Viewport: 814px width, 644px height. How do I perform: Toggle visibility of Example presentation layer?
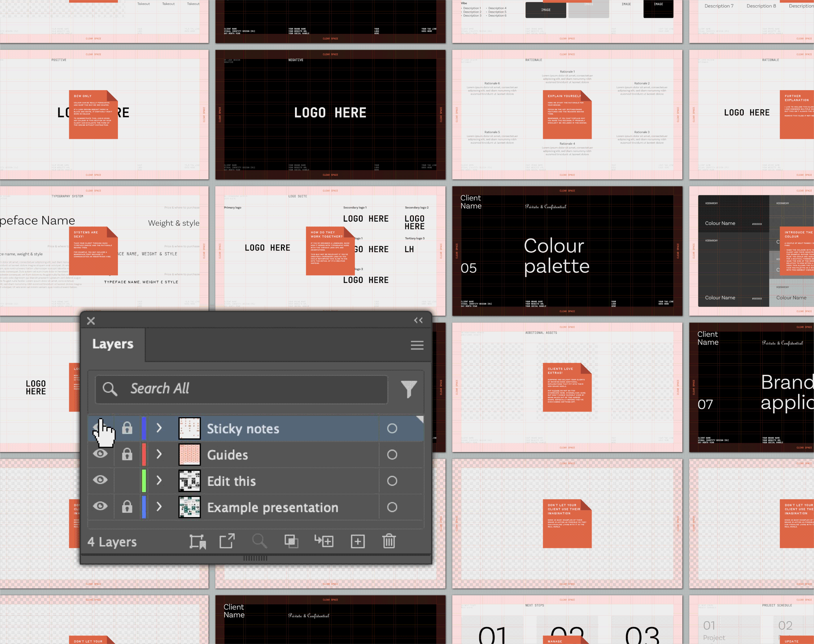100,506
